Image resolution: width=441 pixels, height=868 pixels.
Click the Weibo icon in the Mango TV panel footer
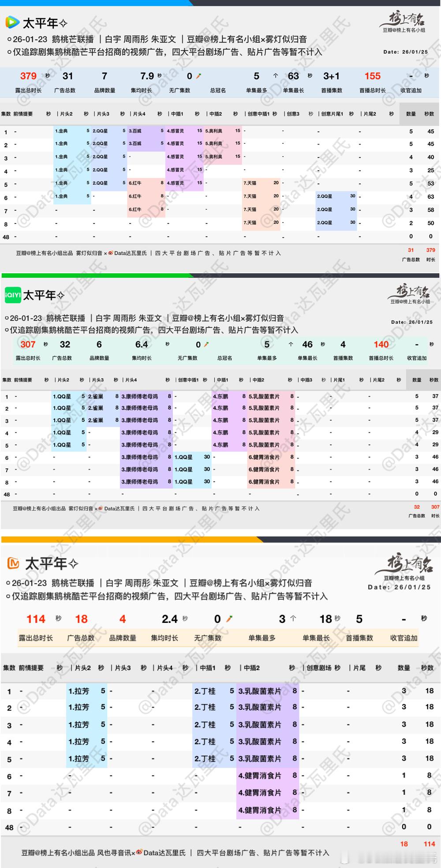tap(139, 853)
